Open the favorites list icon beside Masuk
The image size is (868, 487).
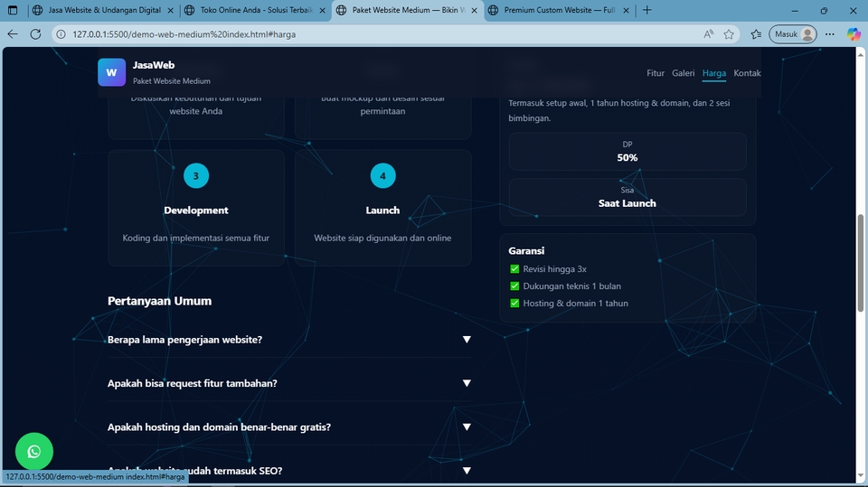pyautogui.click(x=756, y=34)
